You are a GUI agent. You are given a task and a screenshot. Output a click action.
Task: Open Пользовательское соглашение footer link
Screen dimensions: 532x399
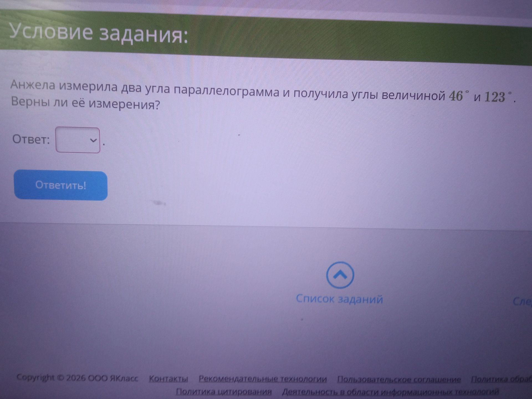[399, 379]
